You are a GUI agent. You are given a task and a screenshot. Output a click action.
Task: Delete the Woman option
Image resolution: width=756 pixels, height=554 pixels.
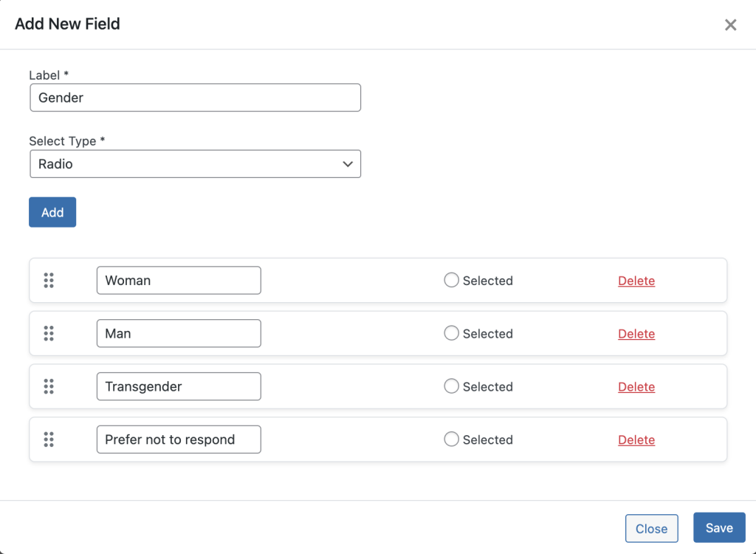[x=636, y=281]
